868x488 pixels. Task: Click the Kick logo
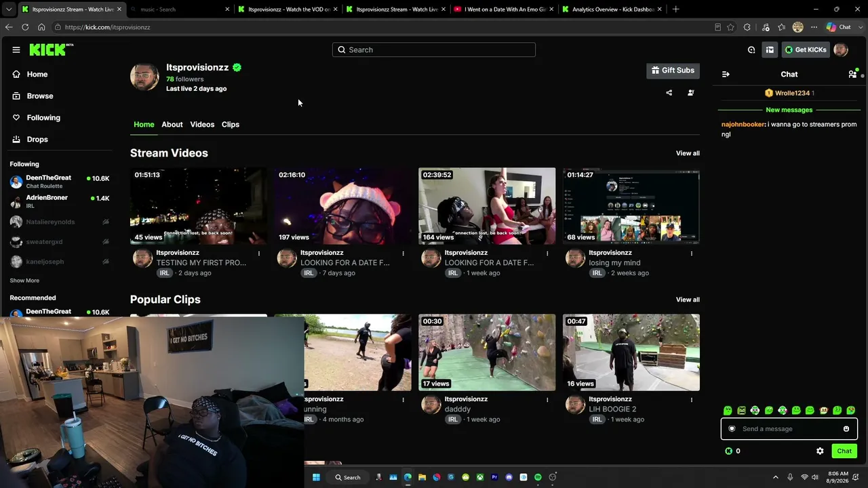tap(51, 49)
